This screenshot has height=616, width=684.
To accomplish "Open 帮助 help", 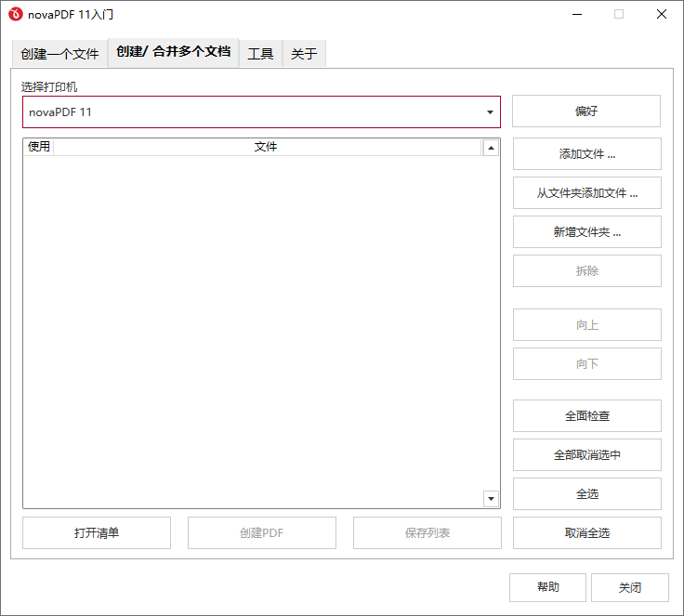I will click(547, 587).
